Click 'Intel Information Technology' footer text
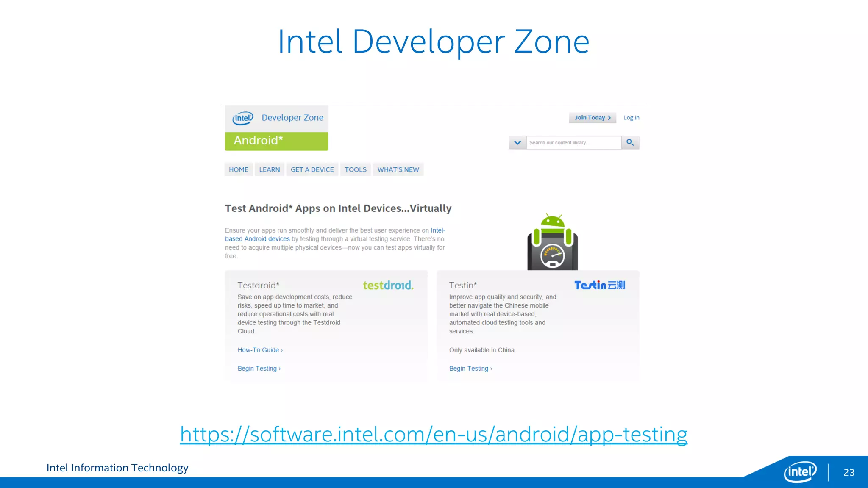Image resolution: width=868 pixels, height=488 pixels. coord(117,468)
